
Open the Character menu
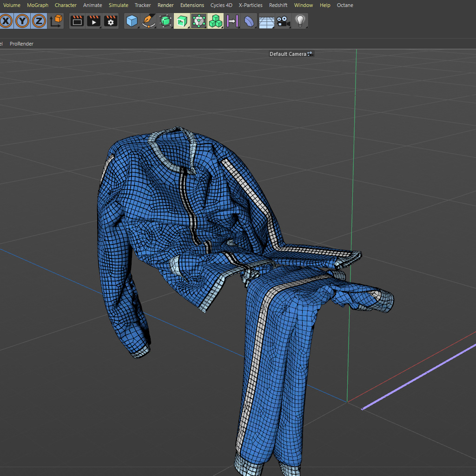[x=66, y=5]
